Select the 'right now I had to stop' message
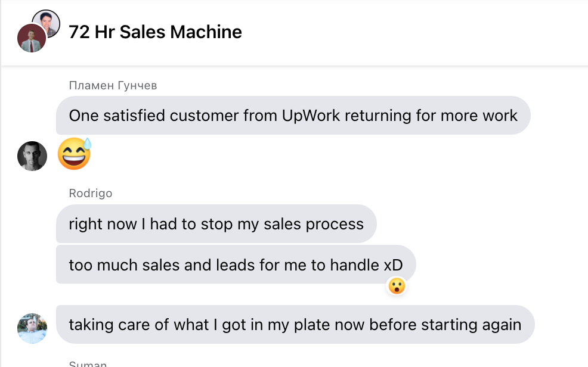This screenshot has height=367, width=588. coord(216,224)
